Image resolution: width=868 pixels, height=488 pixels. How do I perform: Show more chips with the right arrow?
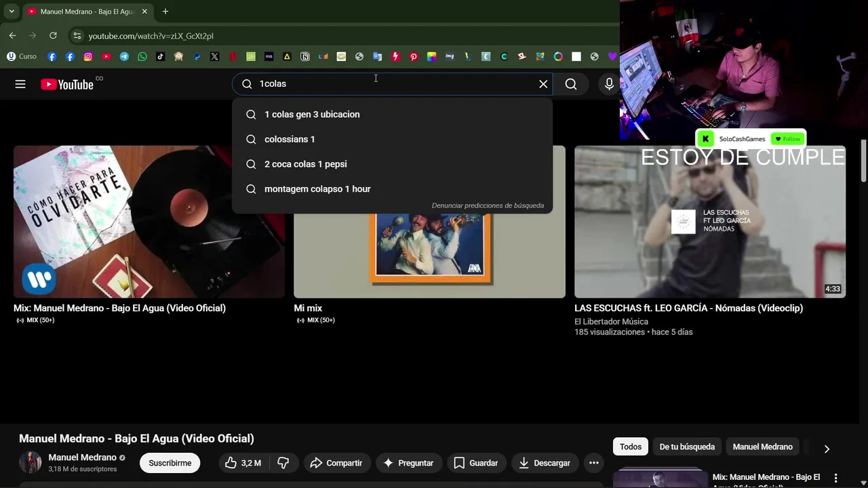827,449
